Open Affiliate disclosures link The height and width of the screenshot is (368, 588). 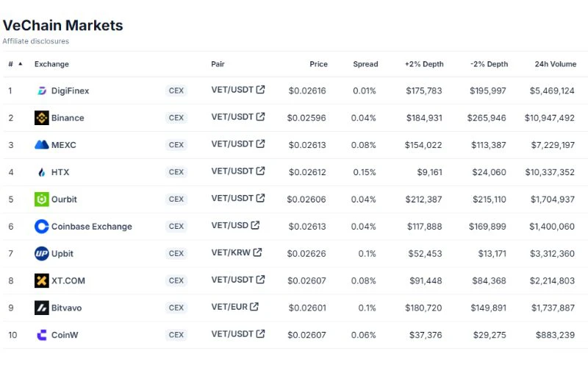point(35,41)
